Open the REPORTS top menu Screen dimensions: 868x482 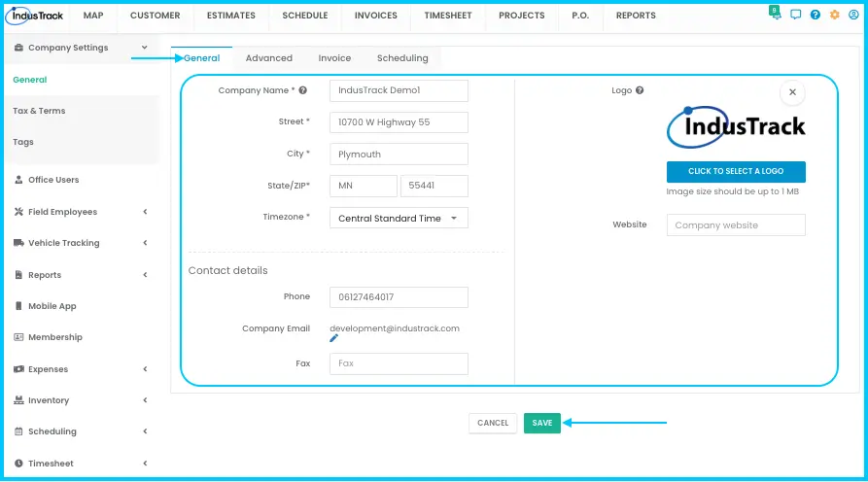tap(636, 16)
